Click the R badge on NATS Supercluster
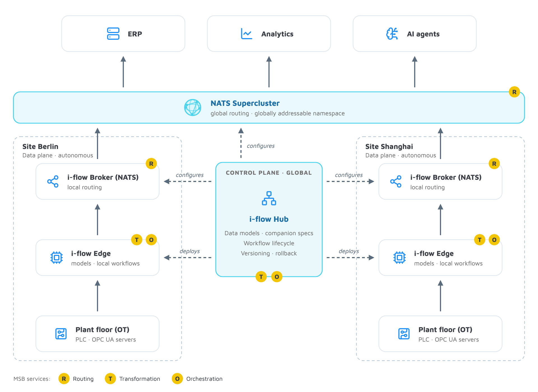The image size is (538, 392). click(514, 92)
